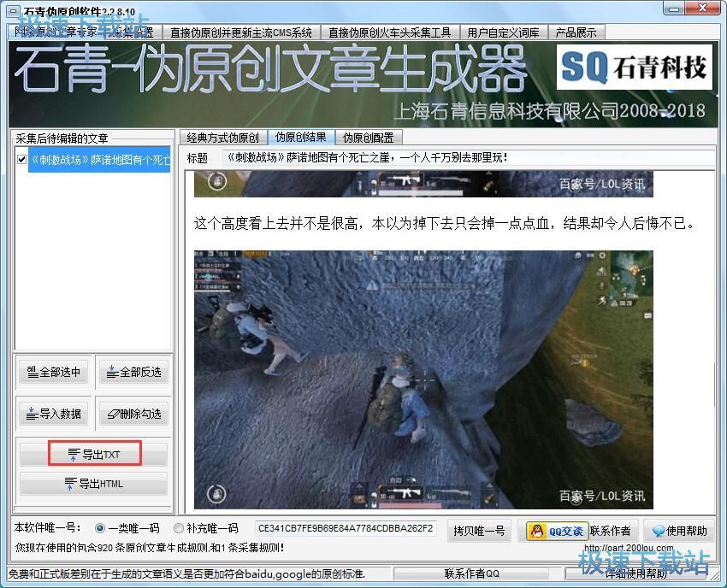This screenshot has height=588, width=727.
Task: Go to the 产品展示 tab
Action: click(576, 32)
